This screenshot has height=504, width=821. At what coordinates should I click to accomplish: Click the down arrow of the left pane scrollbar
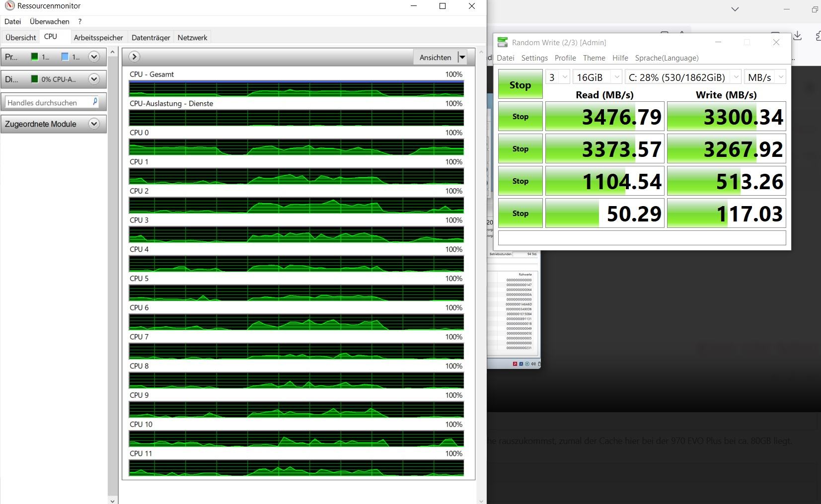113,500
